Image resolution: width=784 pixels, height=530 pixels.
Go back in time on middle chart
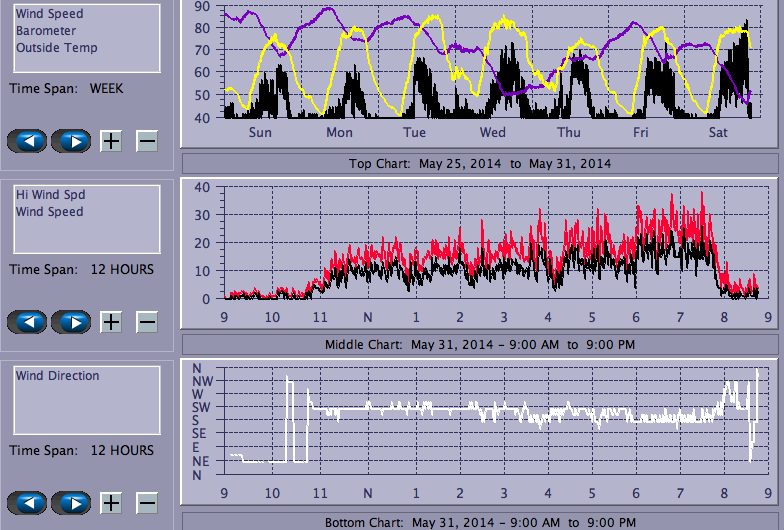point(31,322)
